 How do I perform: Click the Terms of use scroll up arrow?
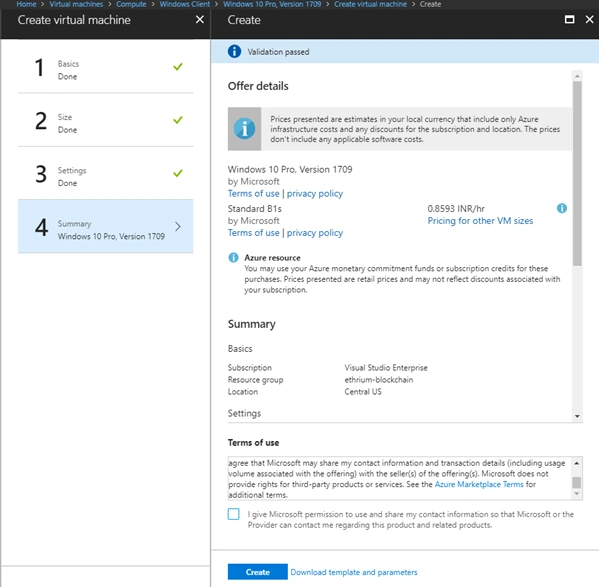tap(576, 463)
